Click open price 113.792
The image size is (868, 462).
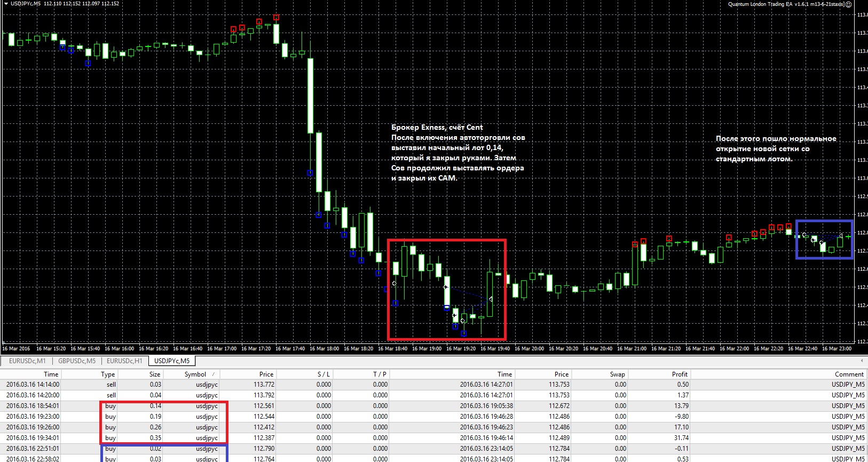[264, 395]
